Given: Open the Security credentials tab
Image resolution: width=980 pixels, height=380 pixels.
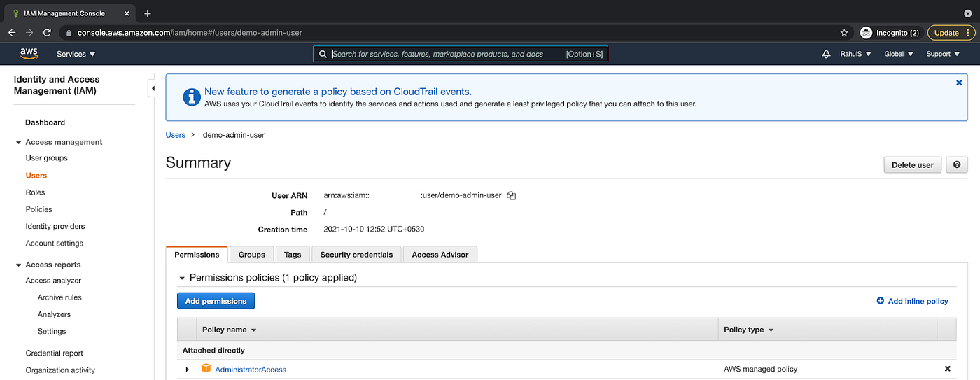Looking at the screenshot, I should point(356,255).
